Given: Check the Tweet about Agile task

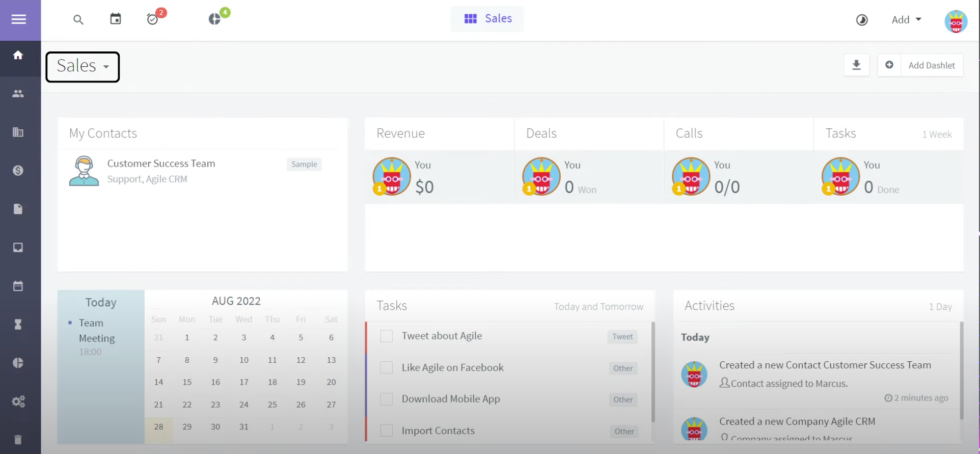Looking at the screenshot, I should tap(387, 336).
